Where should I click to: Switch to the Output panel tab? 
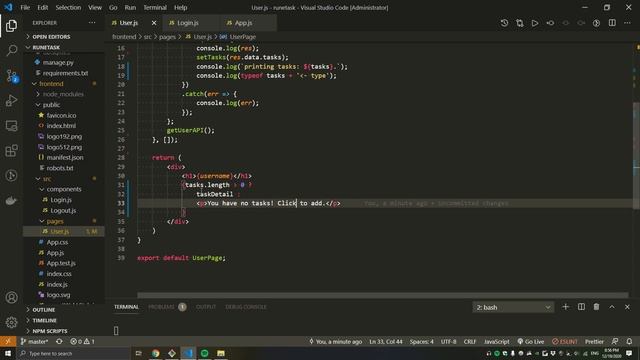pos(206,307)
